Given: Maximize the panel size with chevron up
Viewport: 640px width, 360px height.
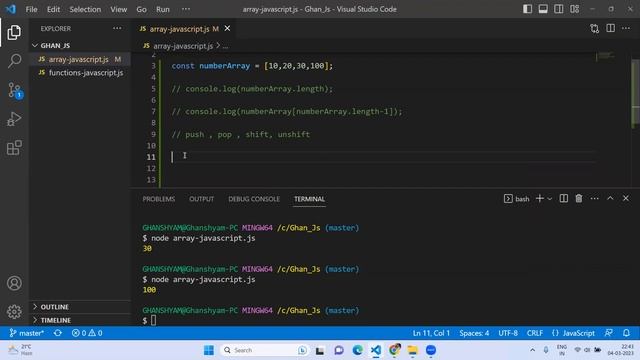Looking at the screenshot, I should [x=610, y=198].
